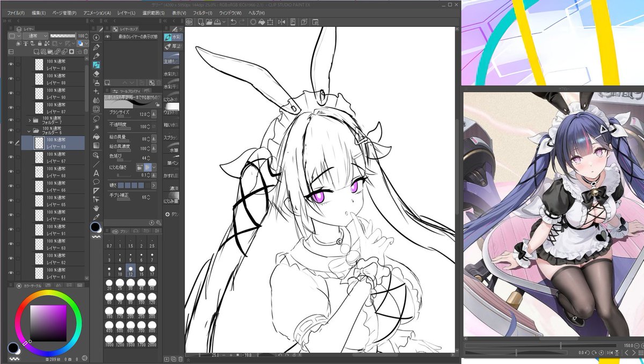Select the 厚塗り sub tool group
The width and height of the screenshot is (644, 364).
173,46
